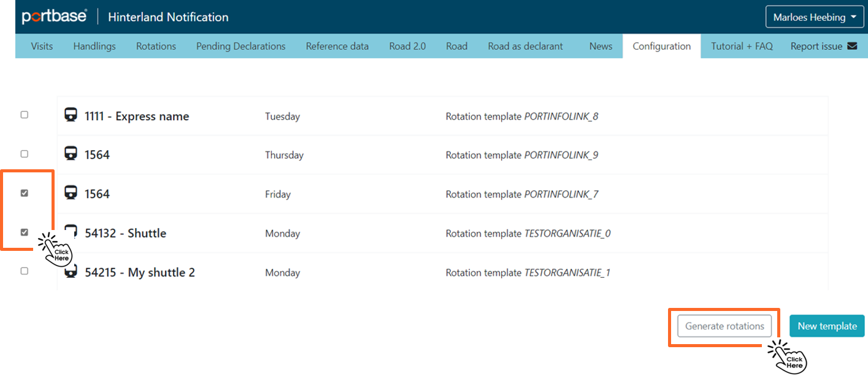Open the 54215 - My shuttle 2 template
The image size is (868, 376).
pyautogui.click(x=140, y=272)
